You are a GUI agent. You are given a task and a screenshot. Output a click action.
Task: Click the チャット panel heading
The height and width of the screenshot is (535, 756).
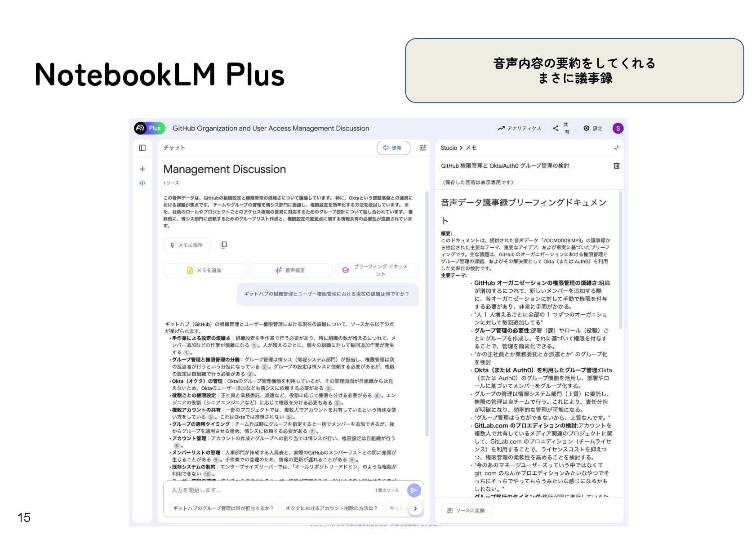coord(174,148)
